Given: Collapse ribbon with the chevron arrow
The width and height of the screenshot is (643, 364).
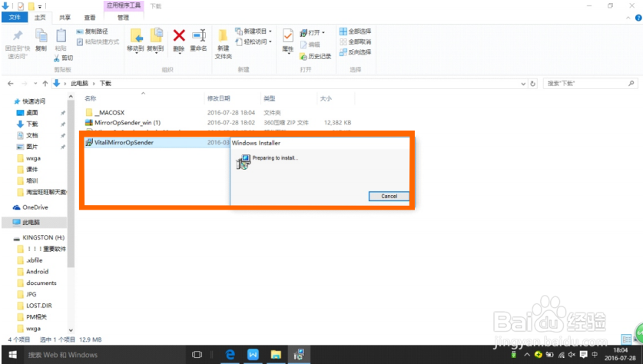Looking at the screenshot, I should click(x=628, y=18).
